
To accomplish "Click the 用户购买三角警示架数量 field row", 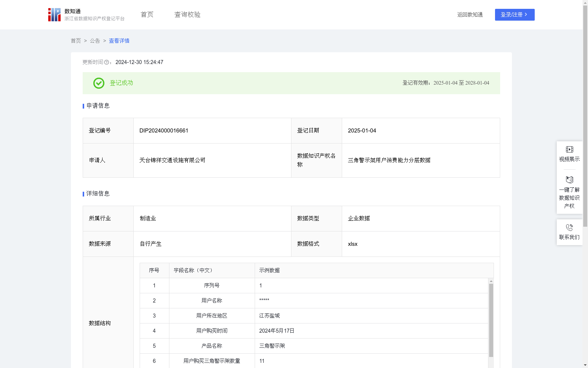I will coord(314,361).
